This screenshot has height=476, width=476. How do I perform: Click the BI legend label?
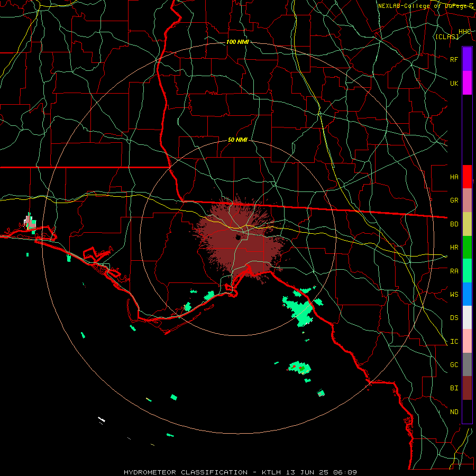454,388
